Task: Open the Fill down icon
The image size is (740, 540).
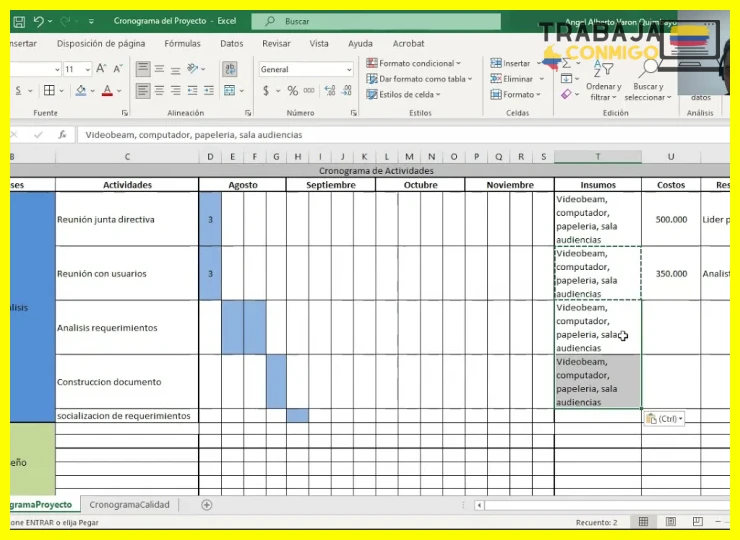Action: [566, 79]
